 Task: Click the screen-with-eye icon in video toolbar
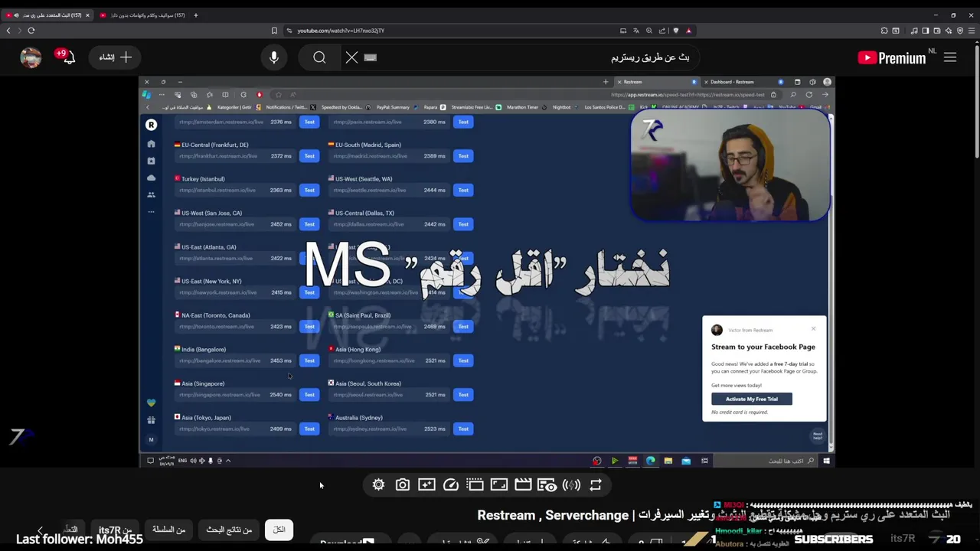click(x=547, y=484)
